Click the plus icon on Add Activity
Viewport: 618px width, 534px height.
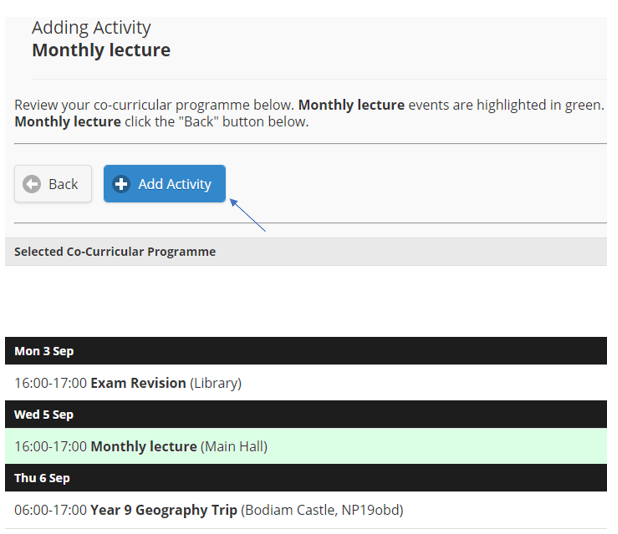tap(122, 184)
